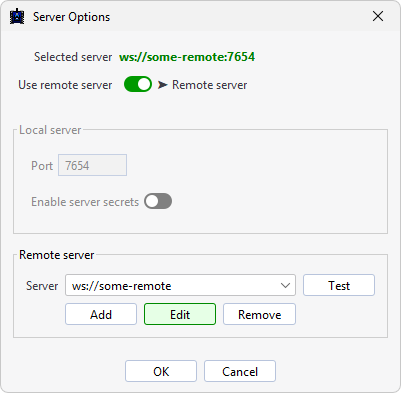Remove the selected remote server
Viewport: 401px width, 393px height.
259,314
